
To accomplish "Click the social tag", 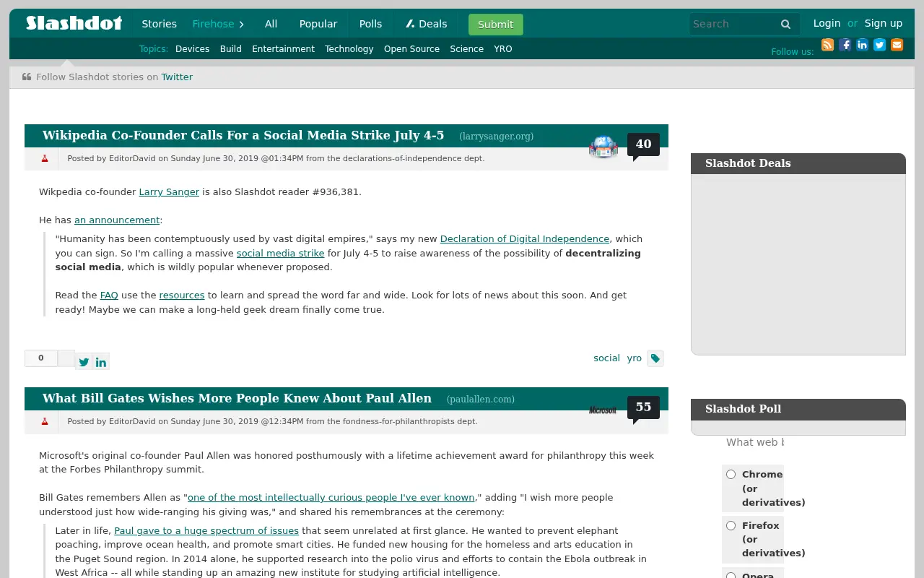I will click(606, 358).
